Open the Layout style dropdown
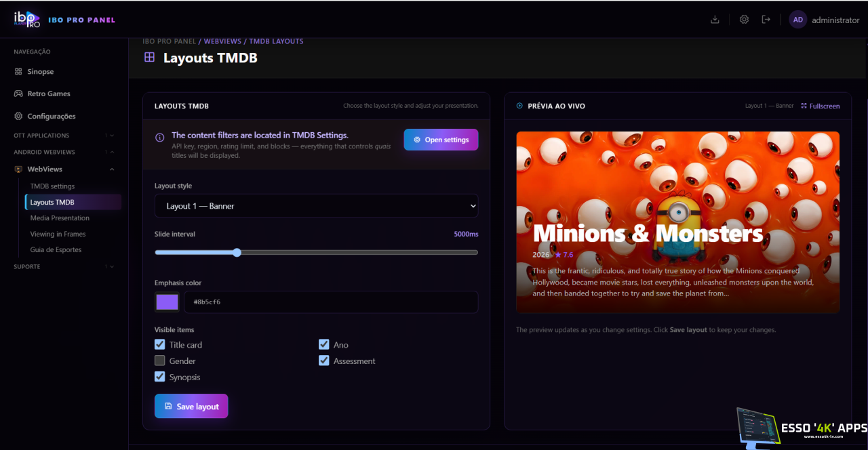Image resolution: width=868 pixels, height=450 pixels. [x=316, y=206]
